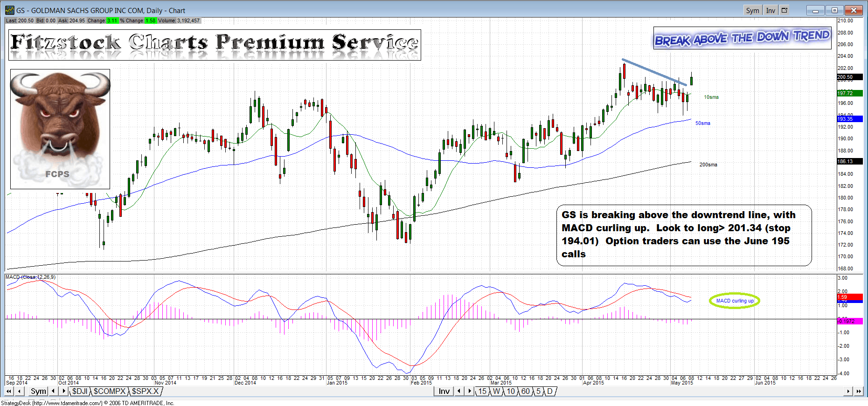Select the $SPX.X symbol tab

145,392
